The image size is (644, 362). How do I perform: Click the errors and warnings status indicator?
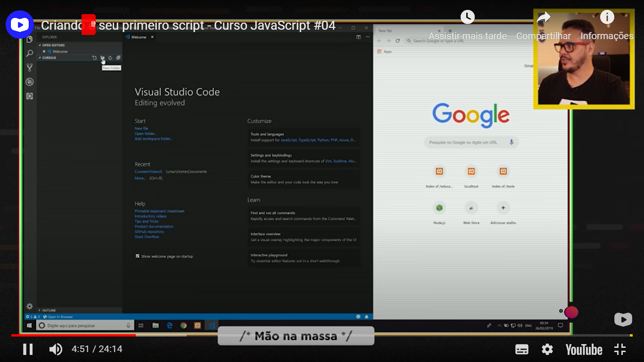point(33,317)
